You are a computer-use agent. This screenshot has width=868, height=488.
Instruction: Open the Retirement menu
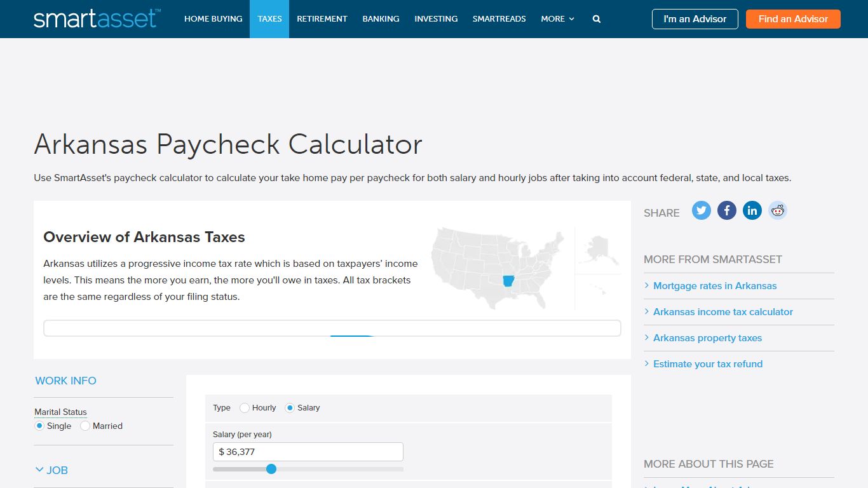click(322, 19)
